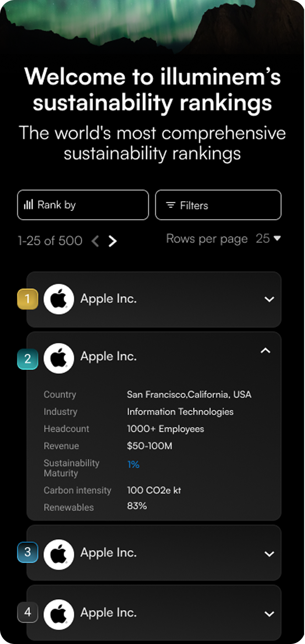The width and height of the screenshot is (305, 644).
Task: Click the 83% renewables value
Action: click(x=136, y=506)
